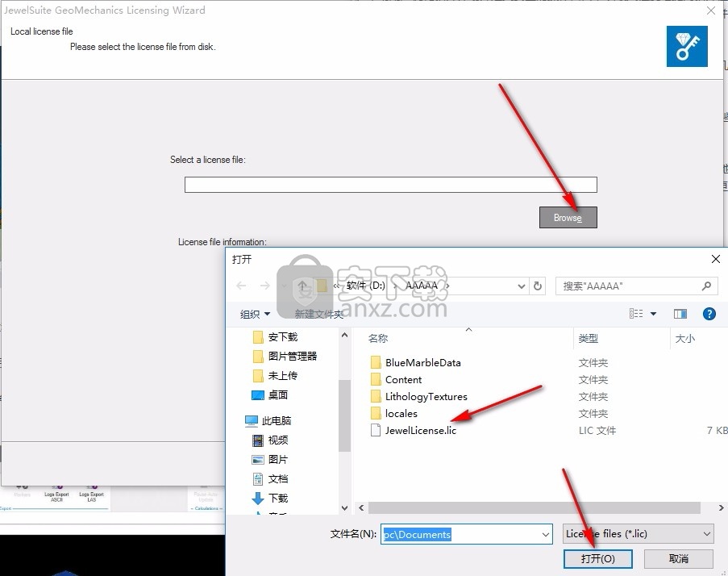Screen dimensions: 728x576
Task: Go up one folder level
Action: (302, 286)
